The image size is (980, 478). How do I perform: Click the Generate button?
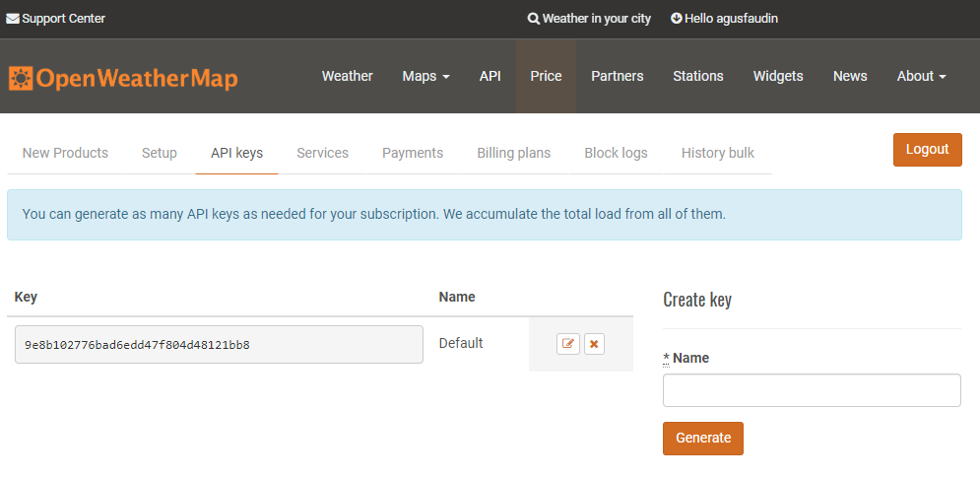tap(703, 438)
